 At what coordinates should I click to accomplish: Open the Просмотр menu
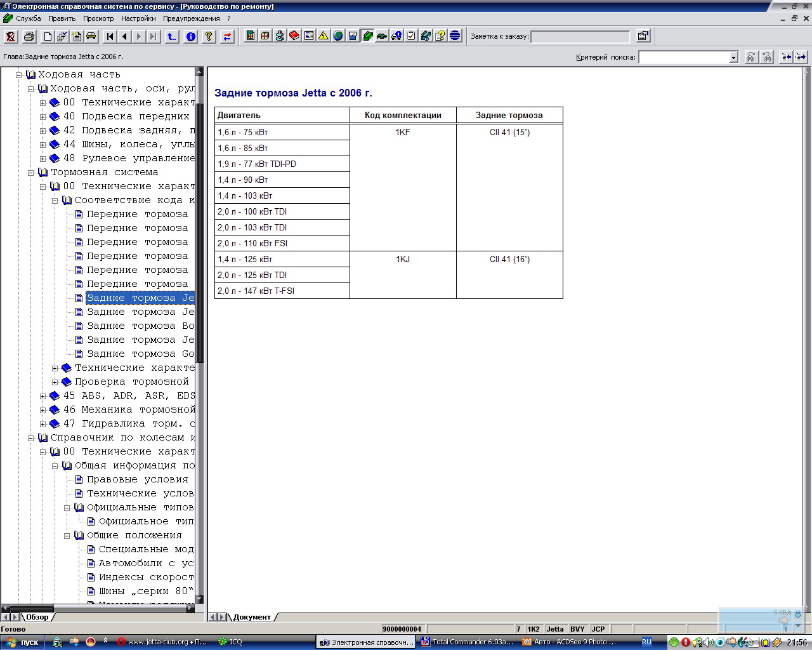click(x=98, y=18)
